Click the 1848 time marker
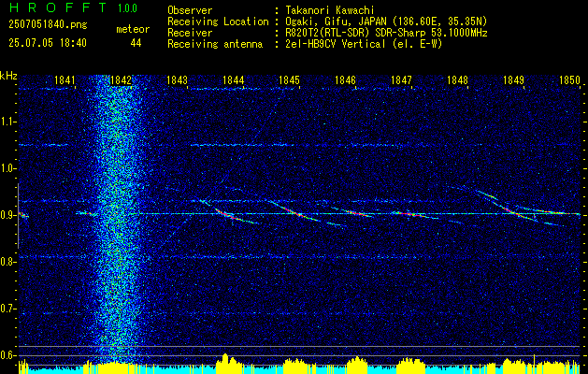Viewport: 588px width, 374px height. pyautogui.click(x=457, y=79)
